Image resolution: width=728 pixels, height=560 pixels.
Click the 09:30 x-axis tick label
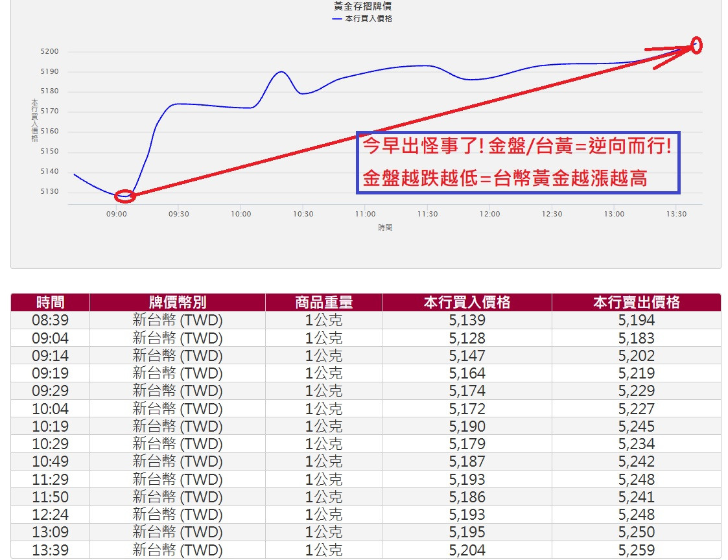(179, 214)
